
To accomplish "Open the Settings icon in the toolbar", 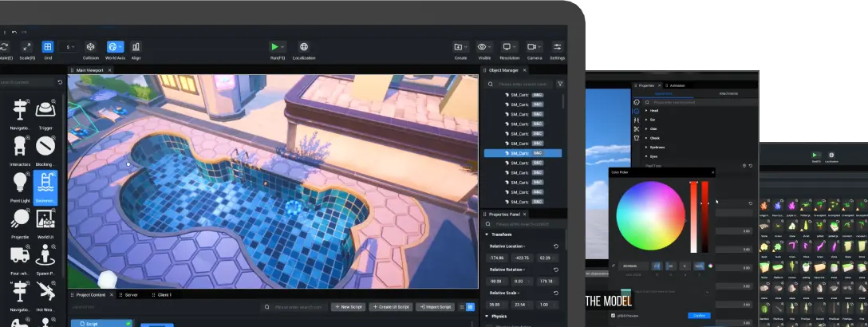I will coord(557,47).
